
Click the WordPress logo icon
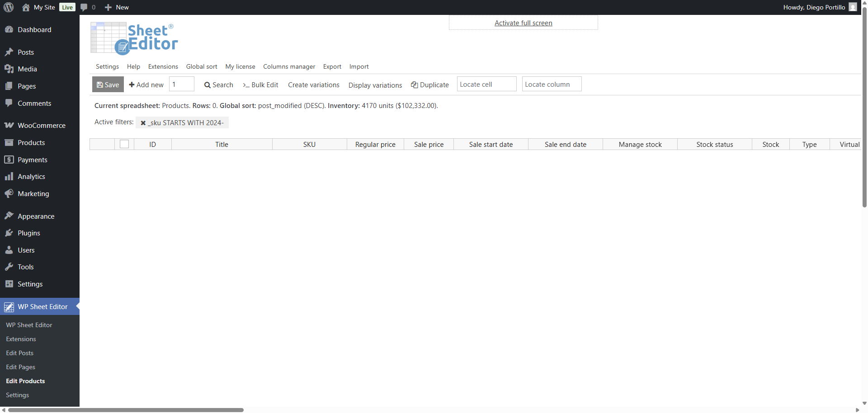click(x=9, y=7)
